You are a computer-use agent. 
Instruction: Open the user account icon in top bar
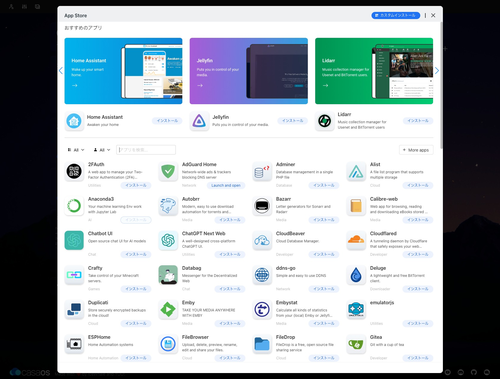pos(11,6)
